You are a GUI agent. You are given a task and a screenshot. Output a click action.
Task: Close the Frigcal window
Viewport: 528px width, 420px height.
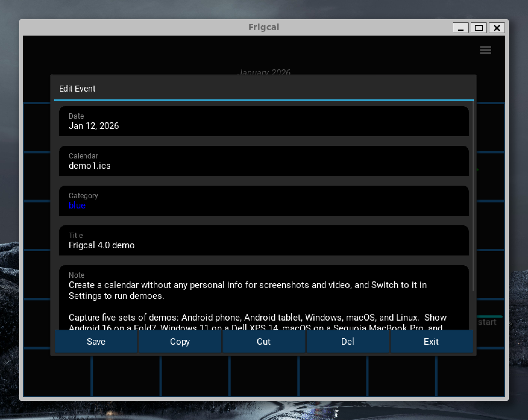[497, 28]
